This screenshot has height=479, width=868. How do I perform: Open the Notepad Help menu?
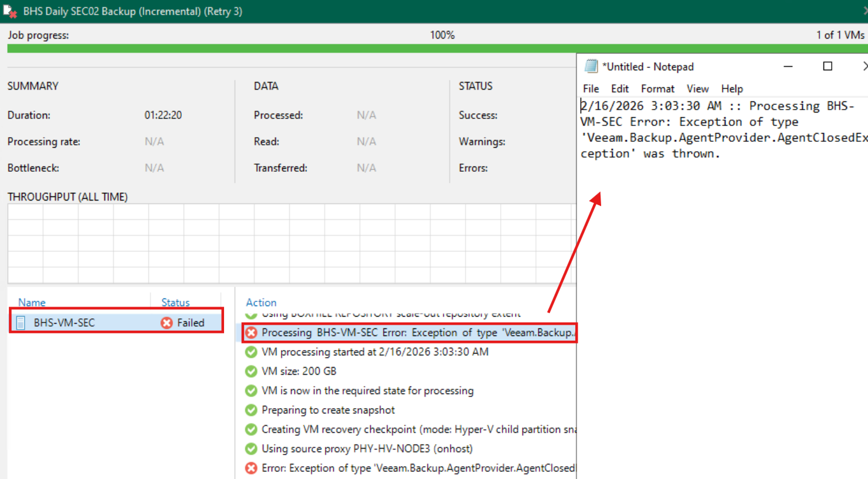point(732,89)
